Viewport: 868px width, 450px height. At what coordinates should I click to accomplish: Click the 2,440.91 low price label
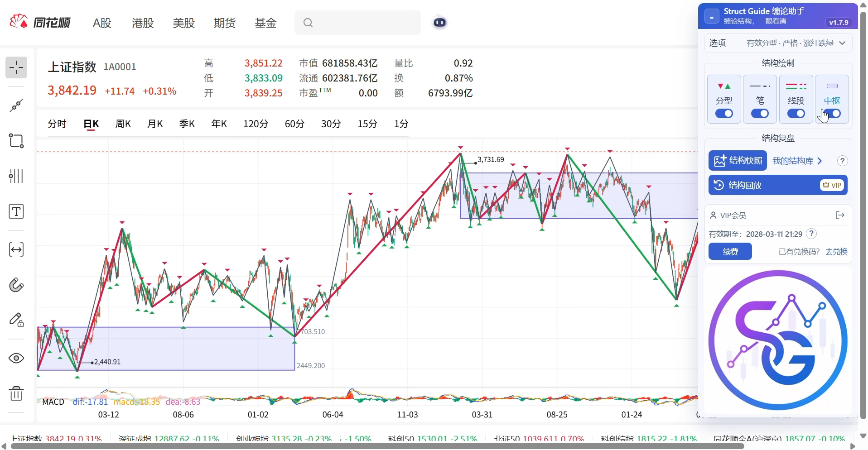(107, 362)
